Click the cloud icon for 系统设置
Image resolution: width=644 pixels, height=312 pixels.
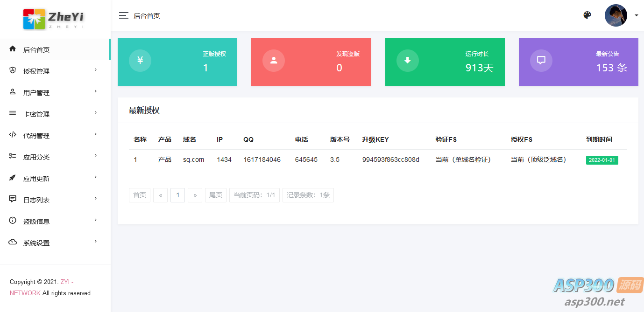(13, 242)
